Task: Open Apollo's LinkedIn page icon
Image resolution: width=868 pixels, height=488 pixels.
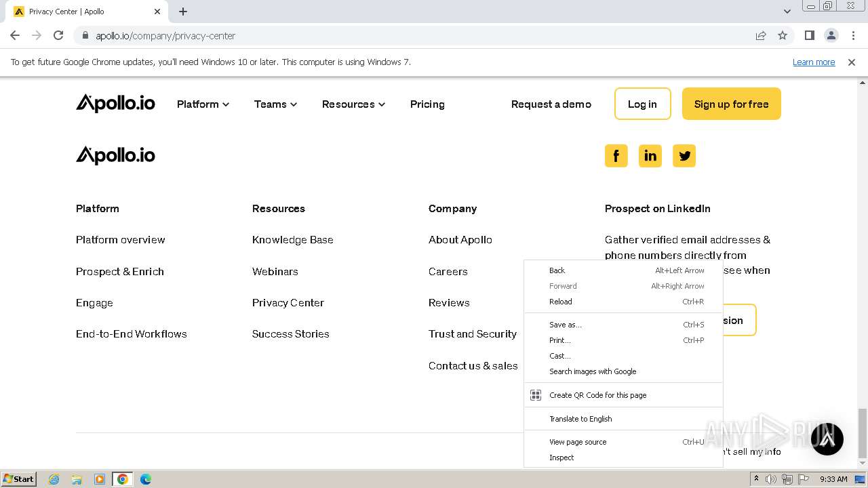Action: tap(650, 156)
